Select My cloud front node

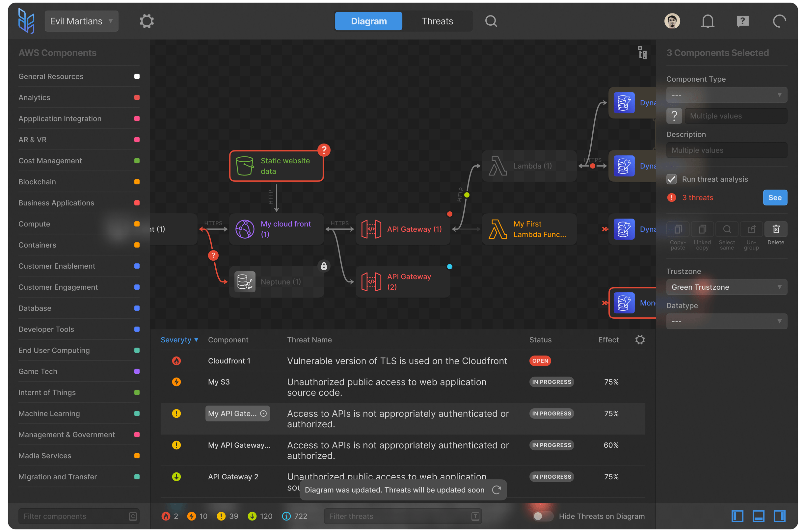point(276,229)
